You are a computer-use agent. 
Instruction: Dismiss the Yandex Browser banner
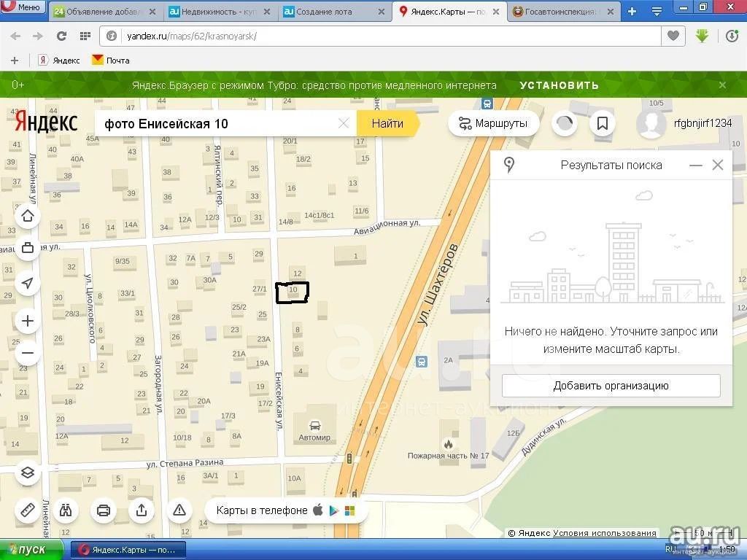723,85
